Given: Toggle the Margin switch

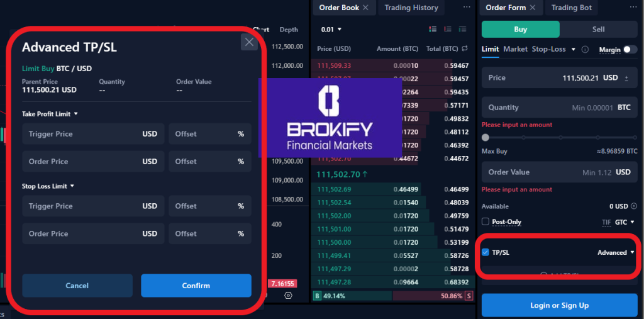Looking at the screenshot, I should 629,50.
